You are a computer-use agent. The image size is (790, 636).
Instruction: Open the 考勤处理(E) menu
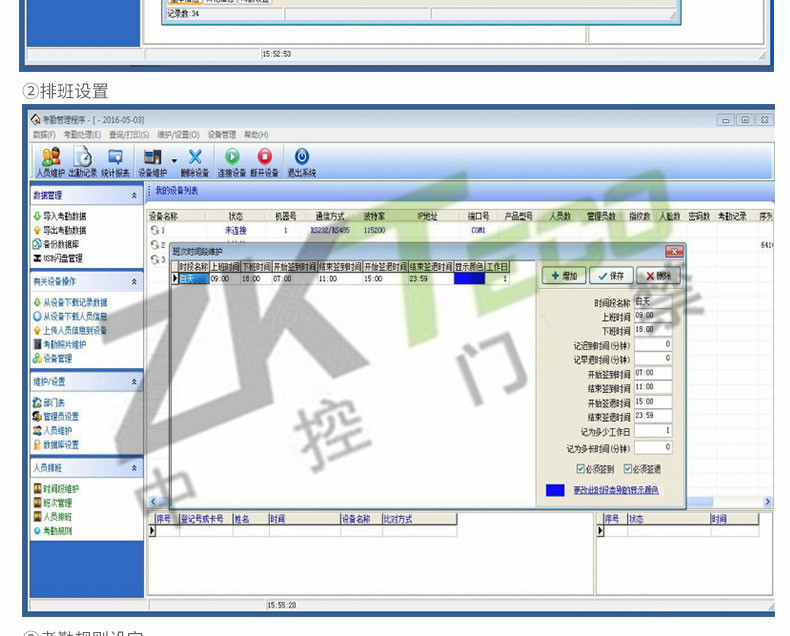(82, 134)
